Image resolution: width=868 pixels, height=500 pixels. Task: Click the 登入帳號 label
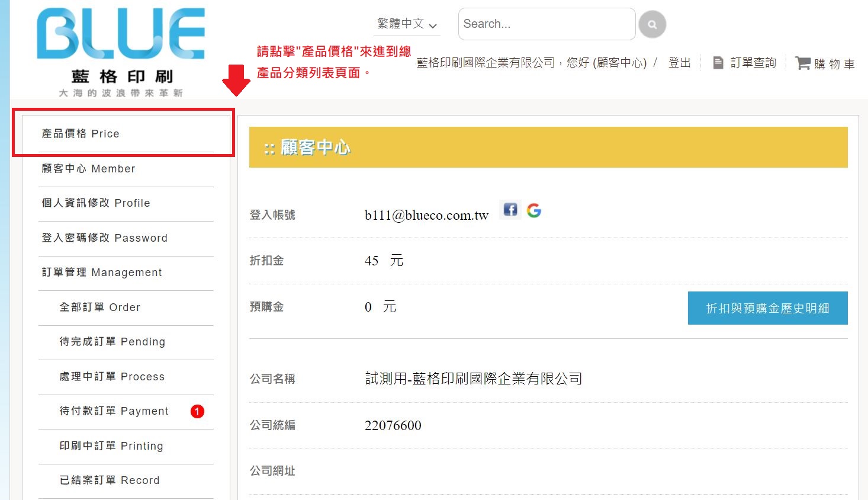(x=272, y=215)
